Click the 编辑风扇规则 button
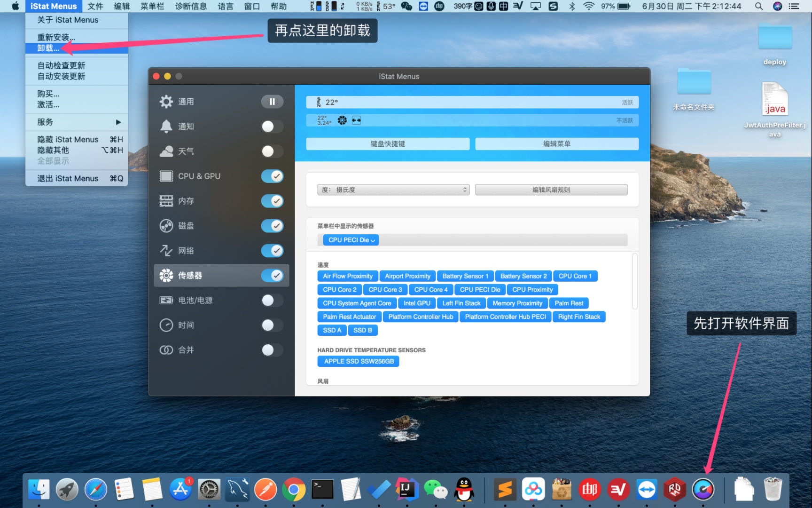This screenshot has width=812, height=508. pyautogui.click(x=551, y=190)
